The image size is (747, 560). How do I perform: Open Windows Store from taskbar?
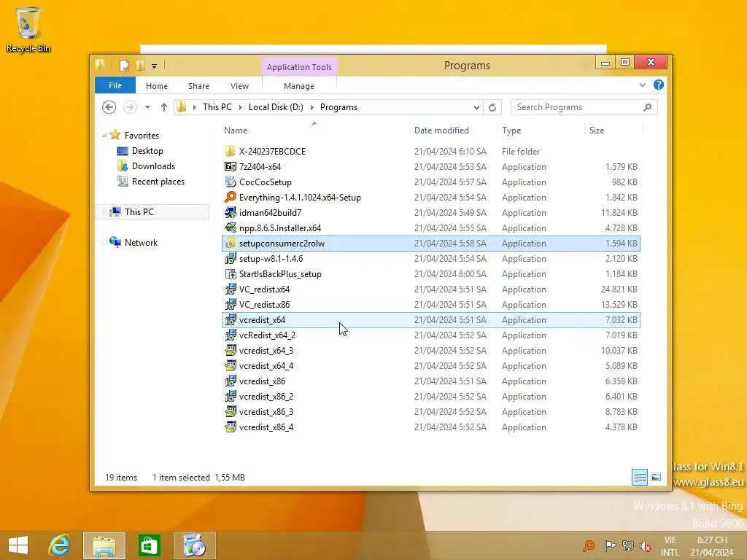(x=149, y=545)
